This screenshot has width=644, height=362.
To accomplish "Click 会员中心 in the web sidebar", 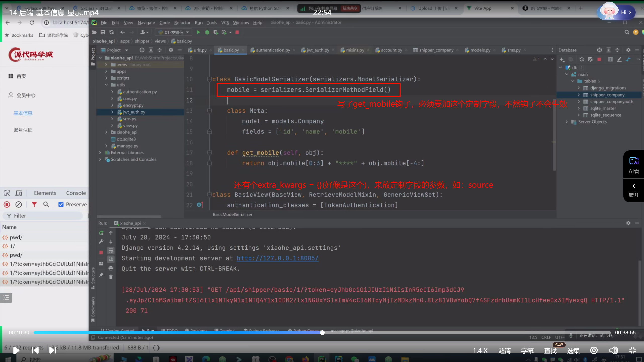I will click(26, 95).
